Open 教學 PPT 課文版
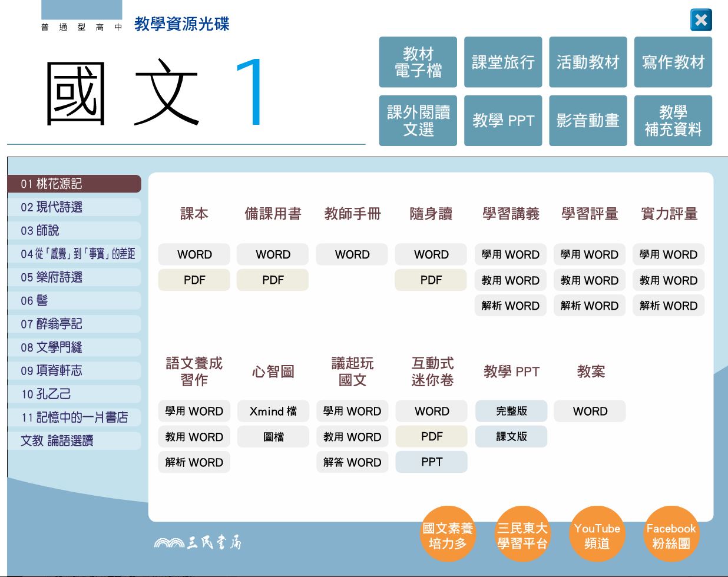 (x=511, y=436)
